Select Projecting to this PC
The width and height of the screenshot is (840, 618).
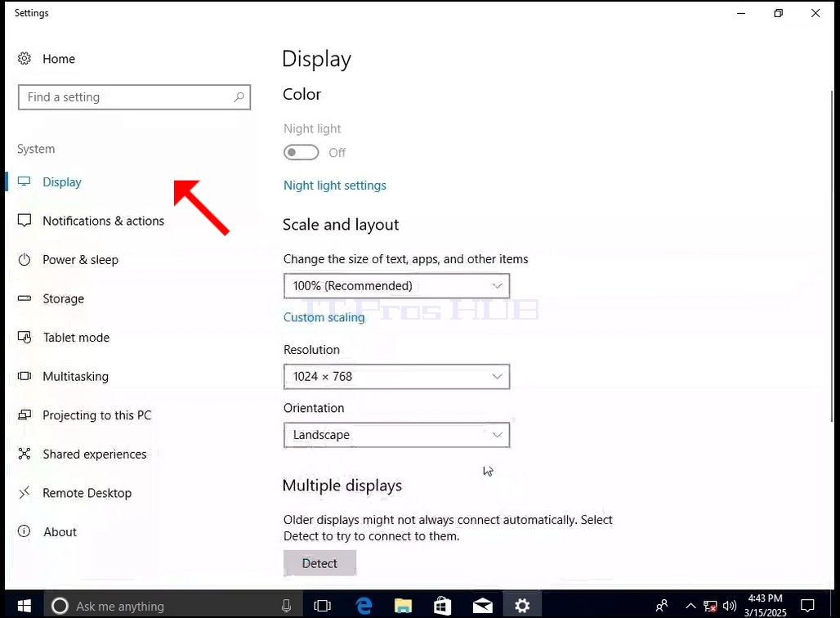97,414
